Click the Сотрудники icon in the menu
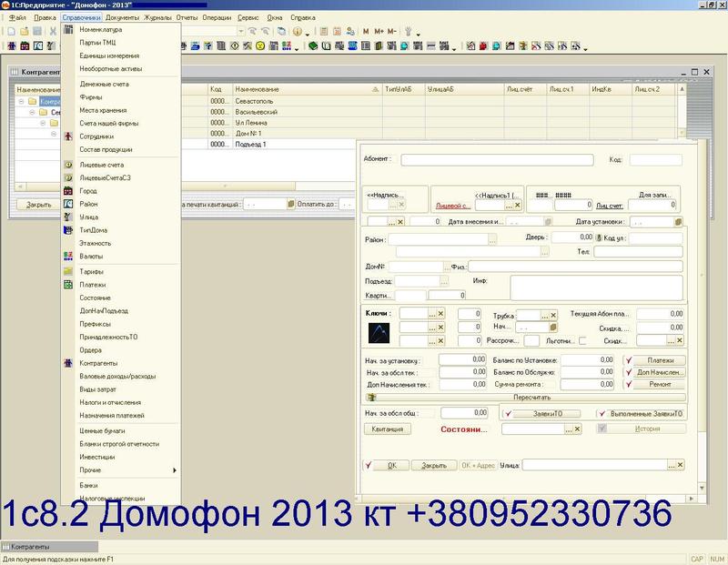 [x=69, y=136]
